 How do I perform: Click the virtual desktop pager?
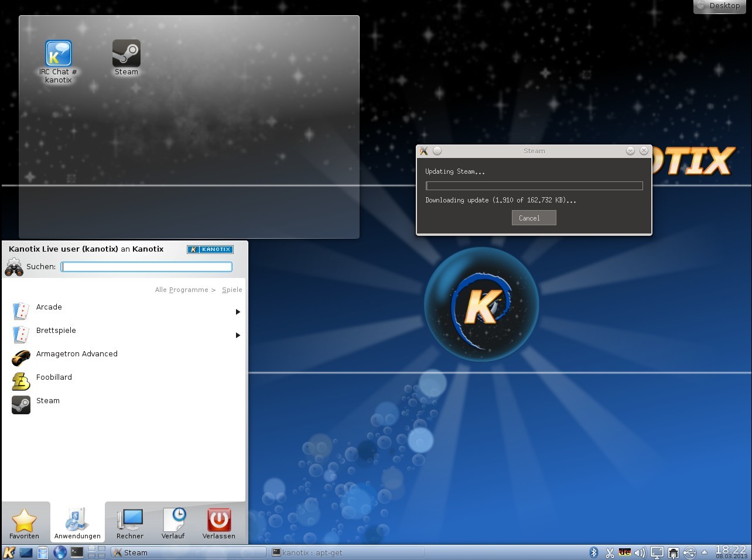pyautogui.click(x=97, y=552)
